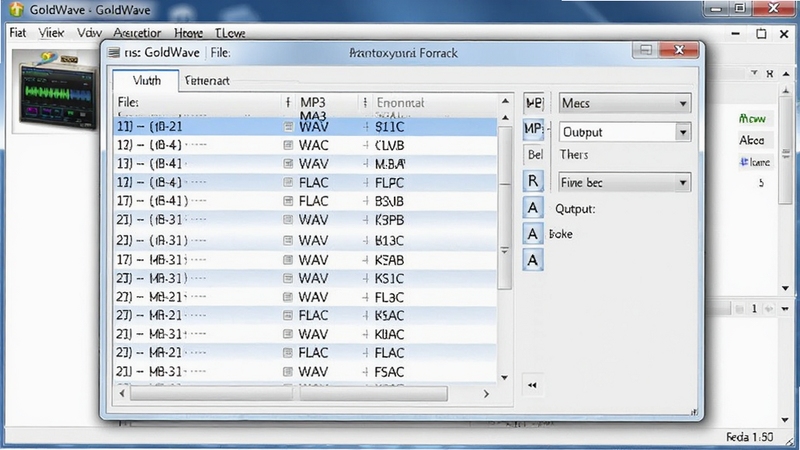This screenshot has height=450, width=800.
Task: Click file icon in the row ending FL3C
Action: [x=288, y=297]
